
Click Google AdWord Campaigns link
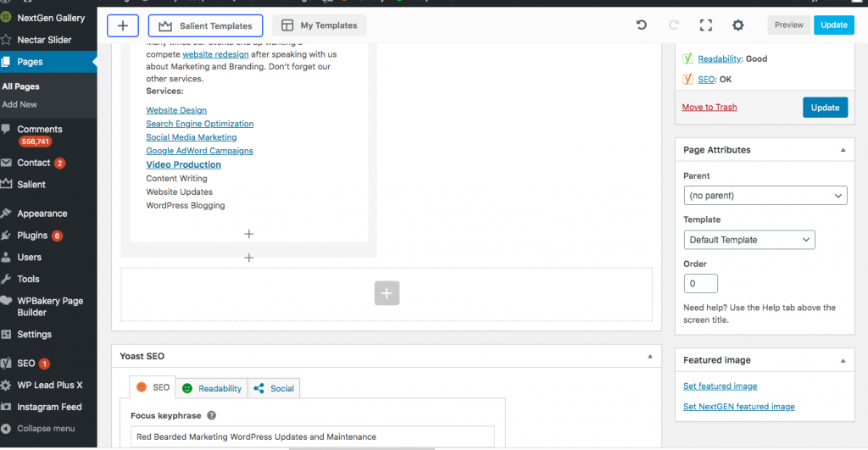click(x=199, y=151)
